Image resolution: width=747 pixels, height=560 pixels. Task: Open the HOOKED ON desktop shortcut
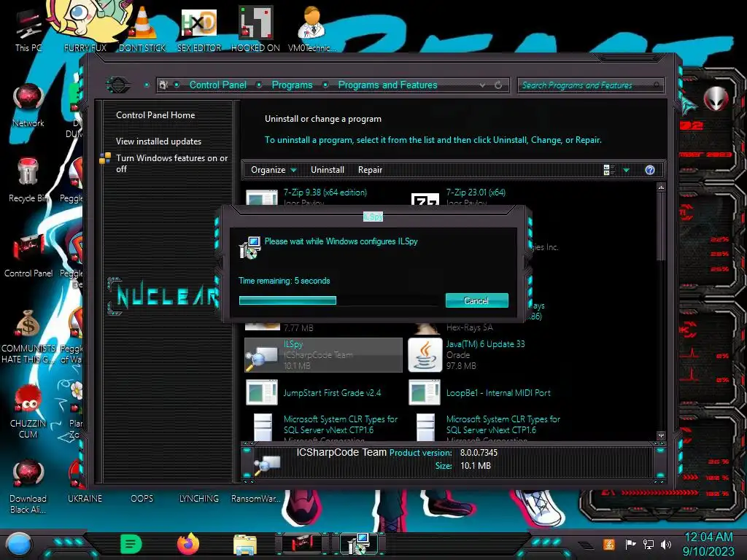[255, 28]
